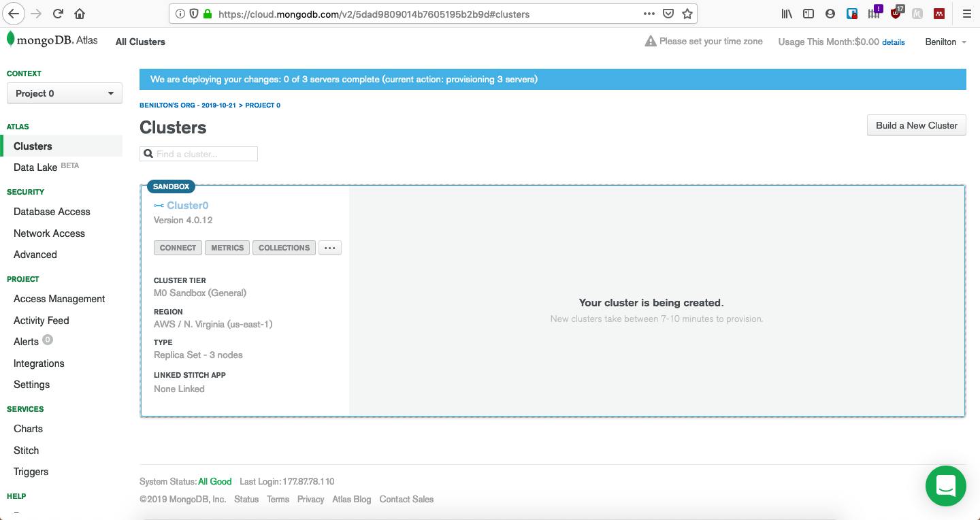Click the Build a New Cluster button

(x=917, y=125)
